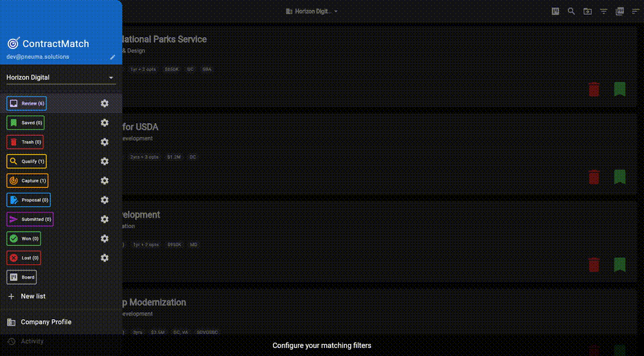
Task: Open settings gear for Lost list
Action: 105,258
